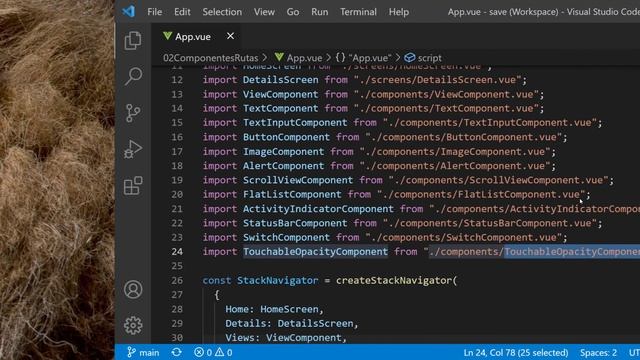Click ScrollViewComponent identifier on line 19

pyautogui.click(x=298, y=180)
